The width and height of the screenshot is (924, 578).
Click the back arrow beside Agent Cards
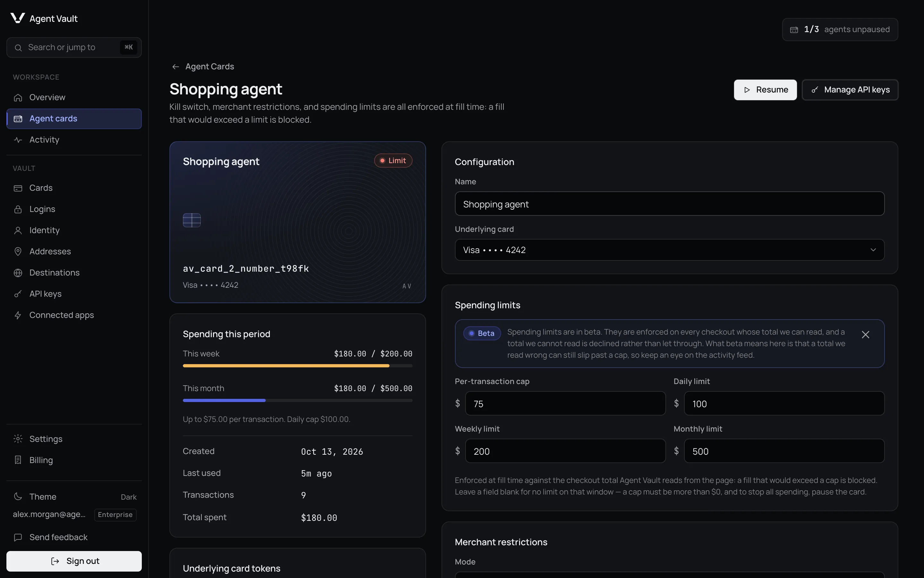175,67
